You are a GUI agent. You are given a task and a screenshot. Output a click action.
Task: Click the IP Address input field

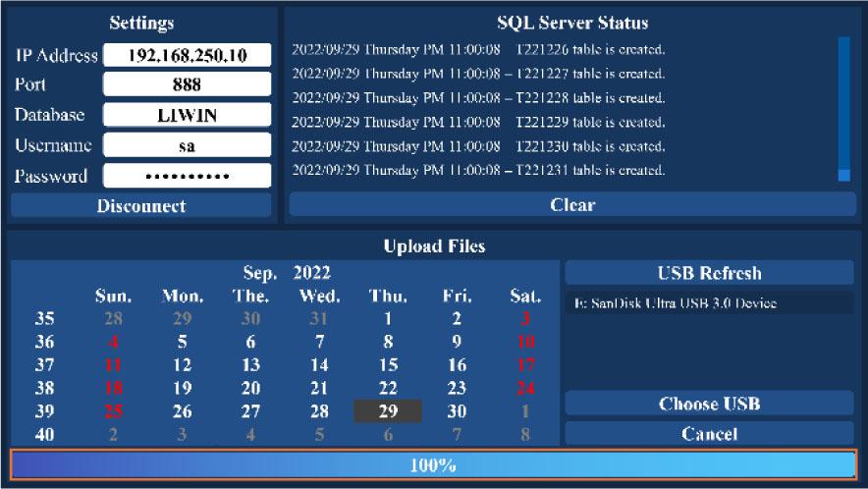click(x=187, y=55)
